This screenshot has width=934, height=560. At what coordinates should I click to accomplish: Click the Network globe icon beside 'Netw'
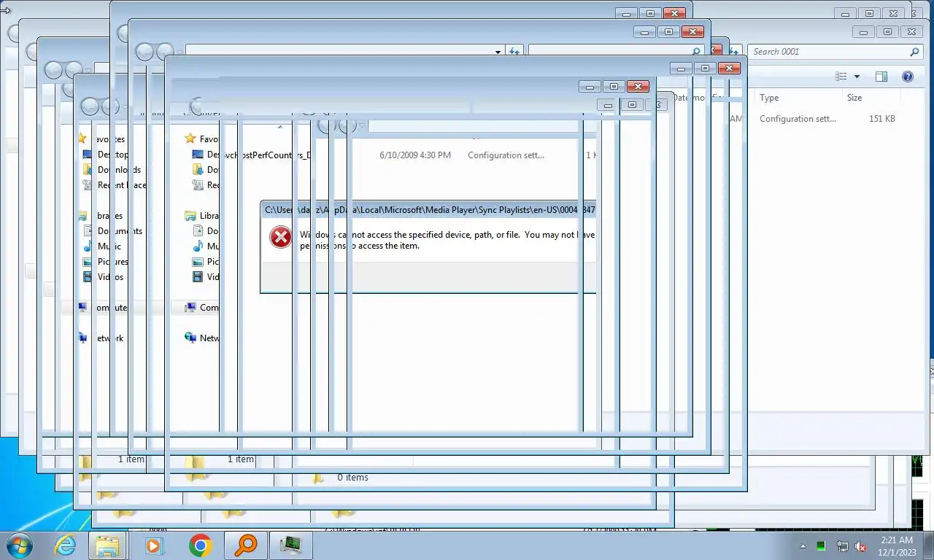[190, 338]
